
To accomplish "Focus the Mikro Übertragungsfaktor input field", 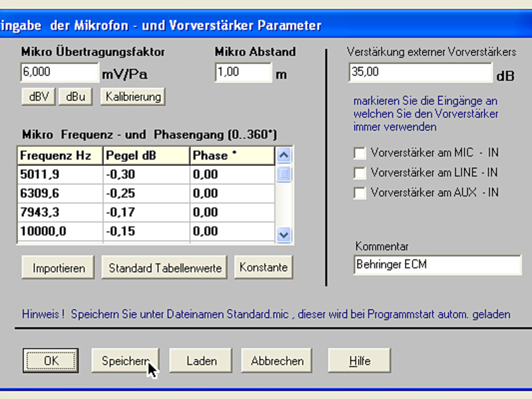I will point(59,72).
